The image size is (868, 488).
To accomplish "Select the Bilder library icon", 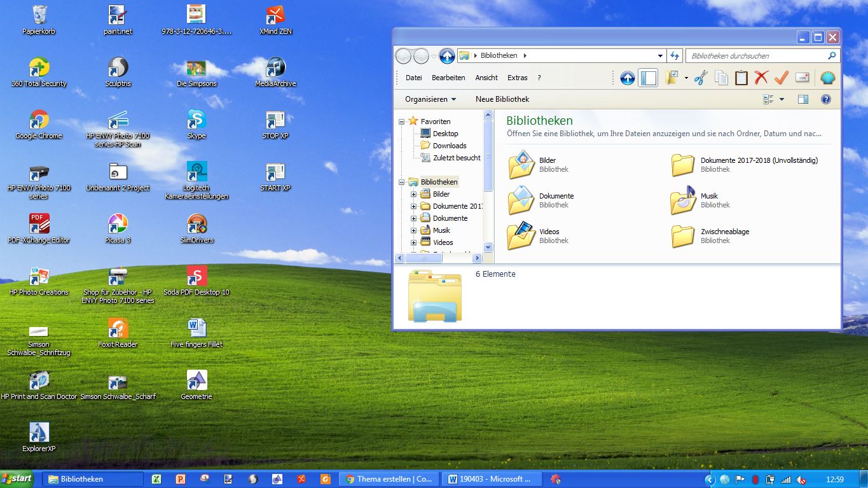I will tap(521, 165).
